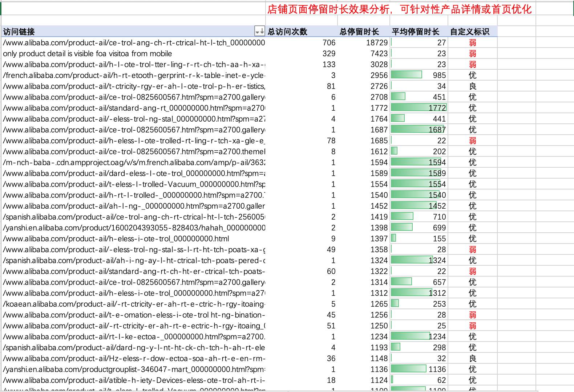Click the atible-h-iety-Devices link cell

click(133, 380)
